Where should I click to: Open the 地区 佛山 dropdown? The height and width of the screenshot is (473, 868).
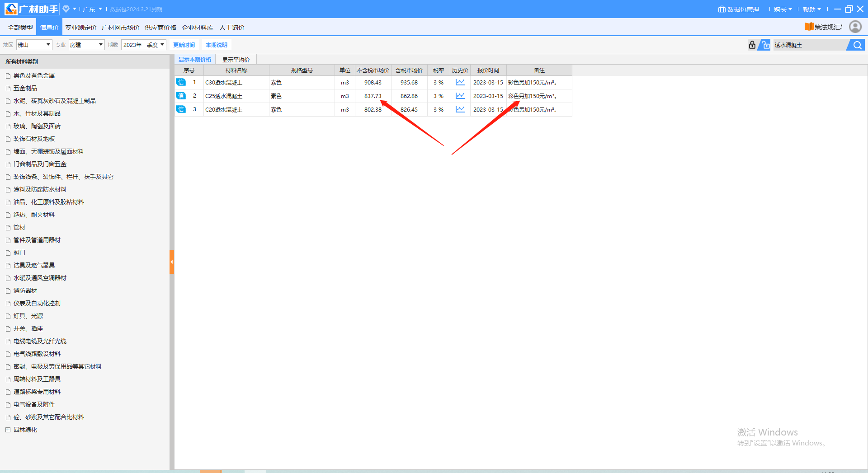[x=34, y=45]
